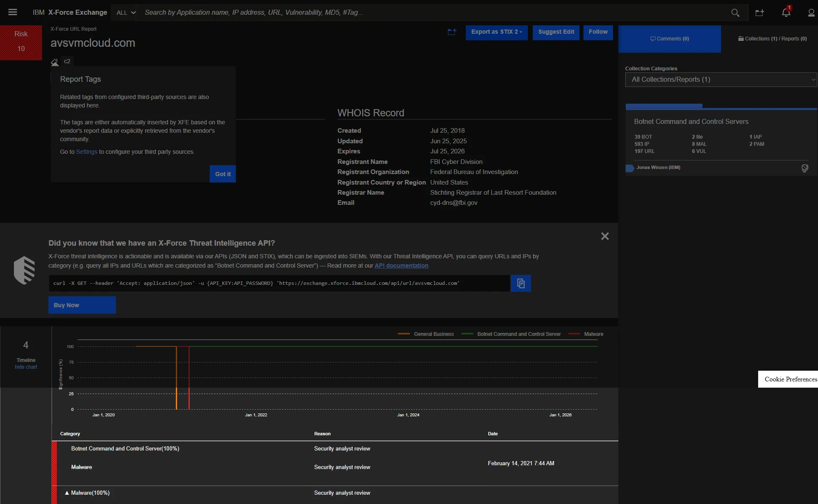Open the Settings link in Report Tags
This screenshot has height=504, width=818.
86,152
